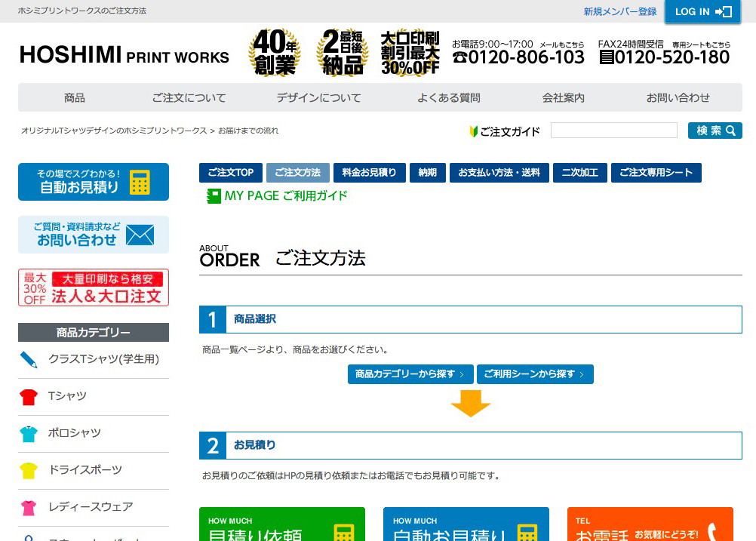Open MY PAGE ご利用ガイド link
Screen dimensions: 756x541
click(x=286, y=195)
